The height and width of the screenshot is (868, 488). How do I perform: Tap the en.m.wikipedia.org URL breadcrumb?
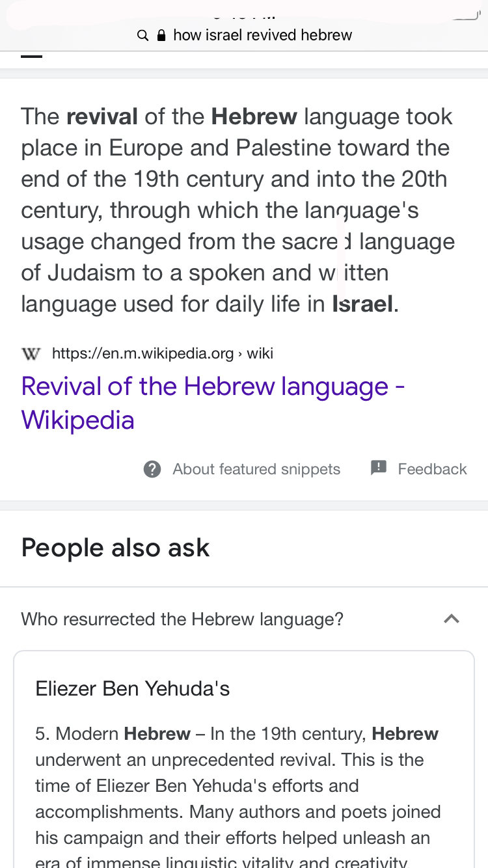coord(142,353)
